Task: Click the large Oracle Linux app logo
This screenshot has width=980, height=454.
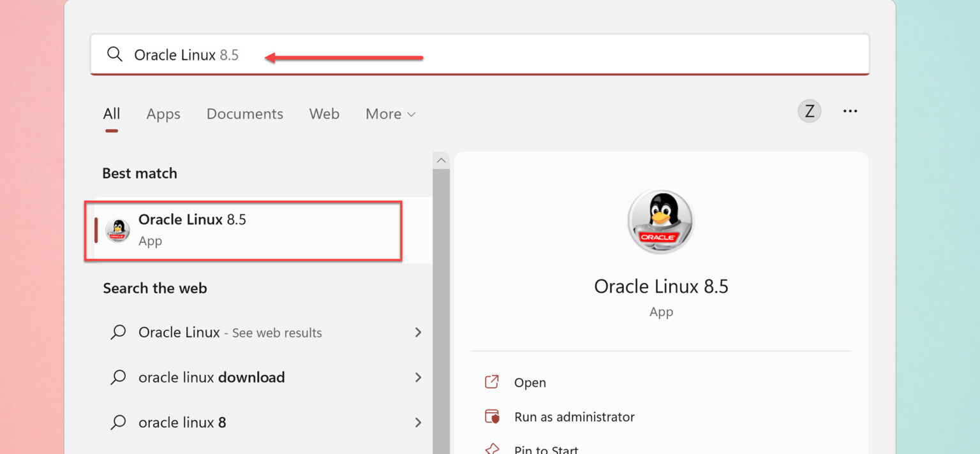Action: tap(661, 221)
